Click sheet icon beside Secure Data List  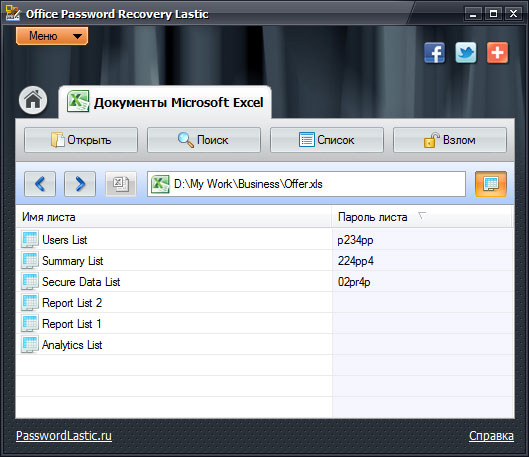(30, 281)
